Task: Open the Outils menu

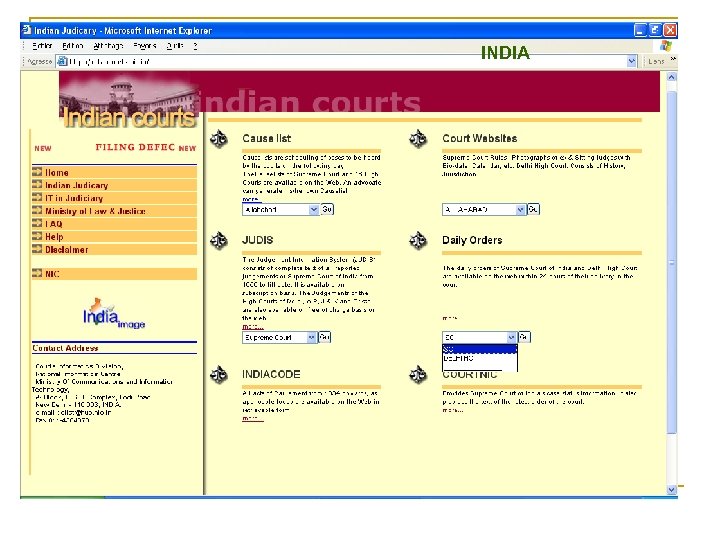Action: click(x=175, y=46)
